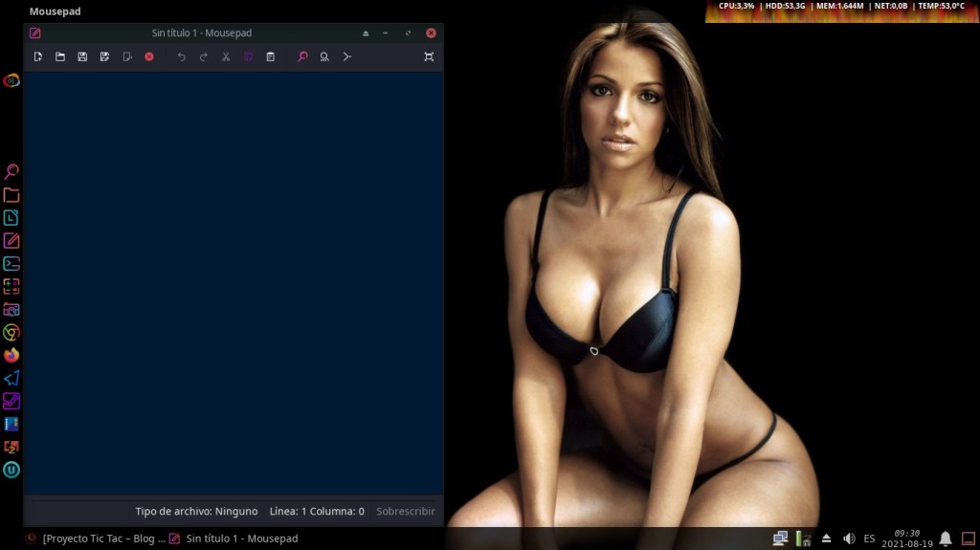Toggle the window roll-up arrow in title bar

click(366, 33)
